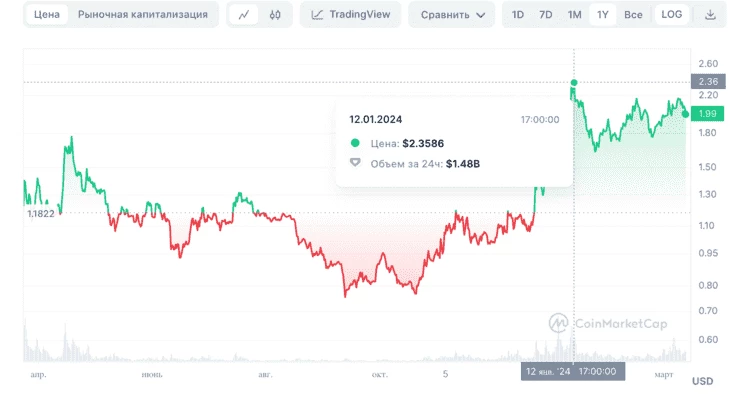Switch to candlestick chart icon

click(275, 15)
